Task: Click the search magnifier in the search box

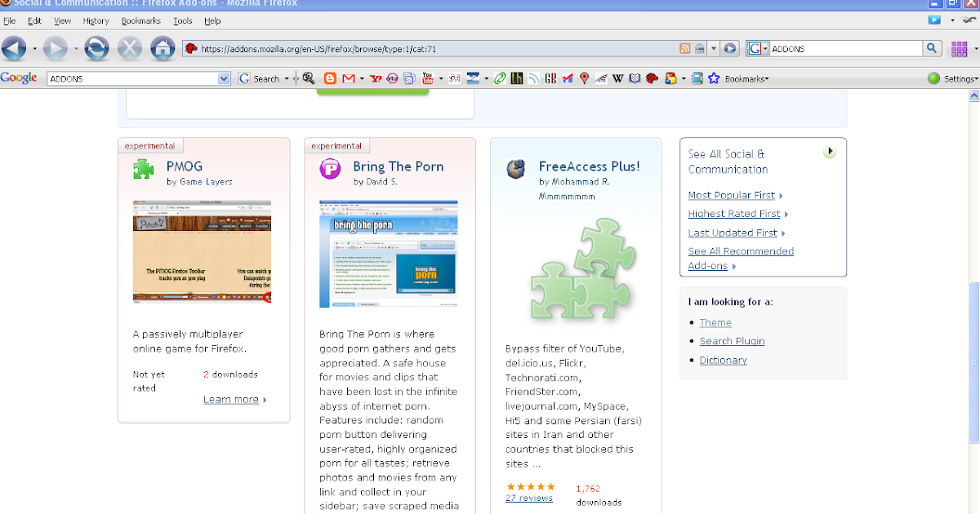Action: pos(932,49)
